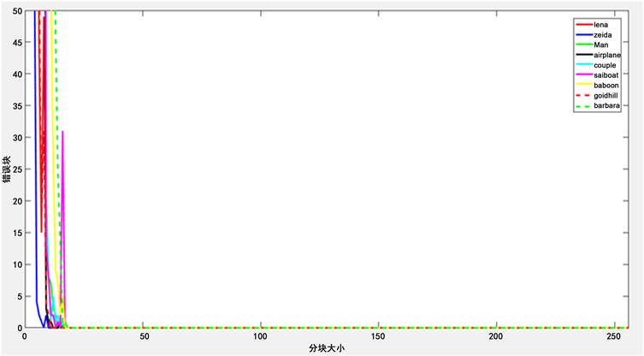
Task: Select the saiboat legend text
Action: (x=606, y=74)
